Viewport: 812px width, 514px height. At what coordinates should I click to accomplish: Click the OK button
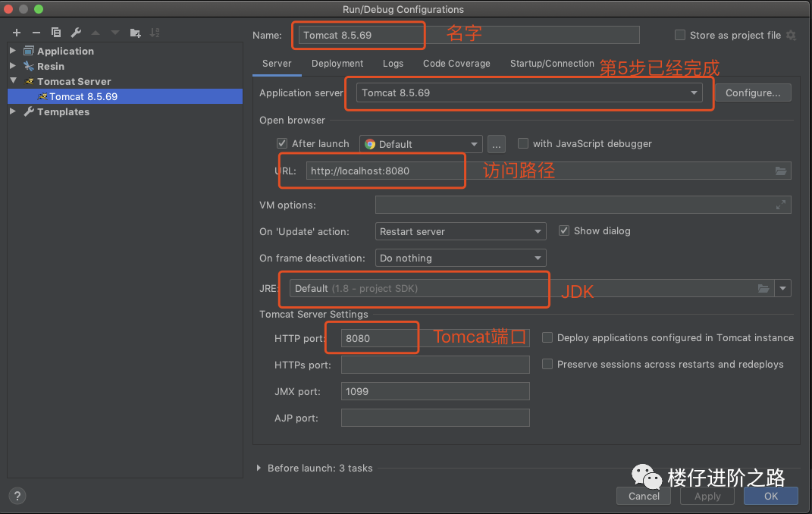[x=771, y=496]
